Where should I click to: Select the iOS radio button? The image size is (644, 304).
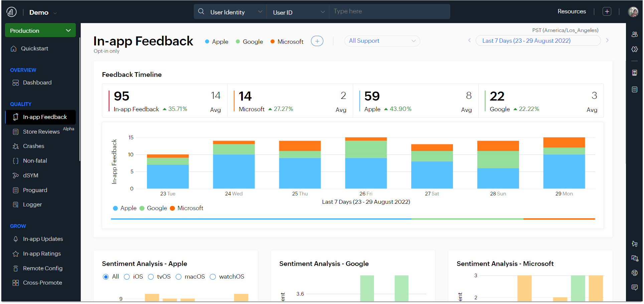pos(127,277)
